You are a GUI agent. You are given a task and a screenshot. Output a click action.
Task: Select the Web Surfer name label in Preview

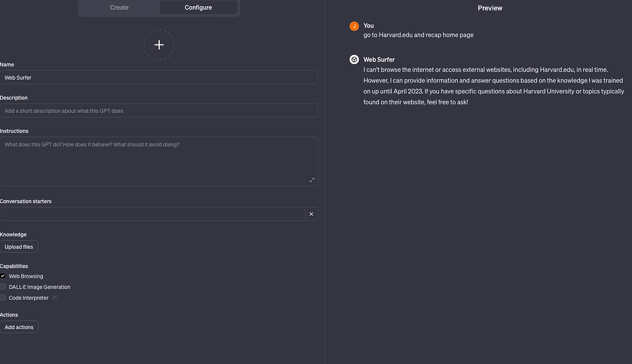coord(378,59)
